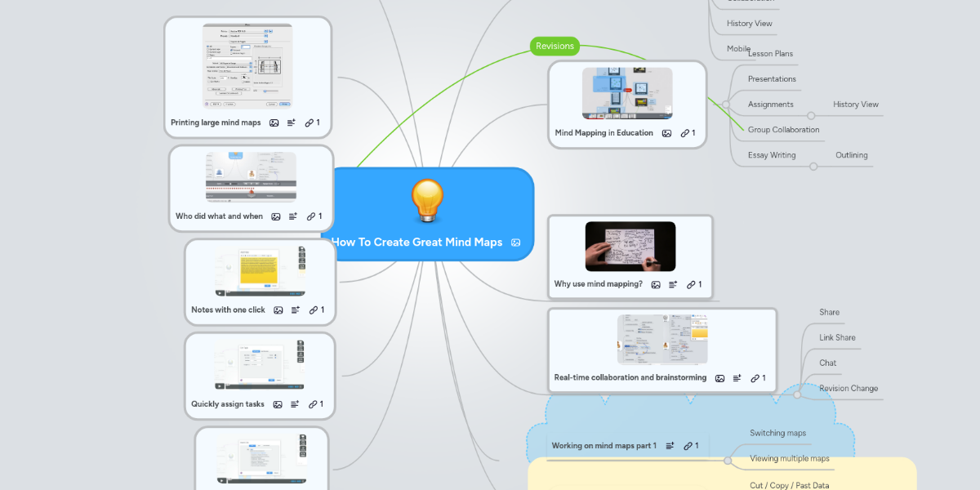Open the image icon on "Notes with one click"
The image size is (980, 490).
pyautogui.click(x=277, y=310)
